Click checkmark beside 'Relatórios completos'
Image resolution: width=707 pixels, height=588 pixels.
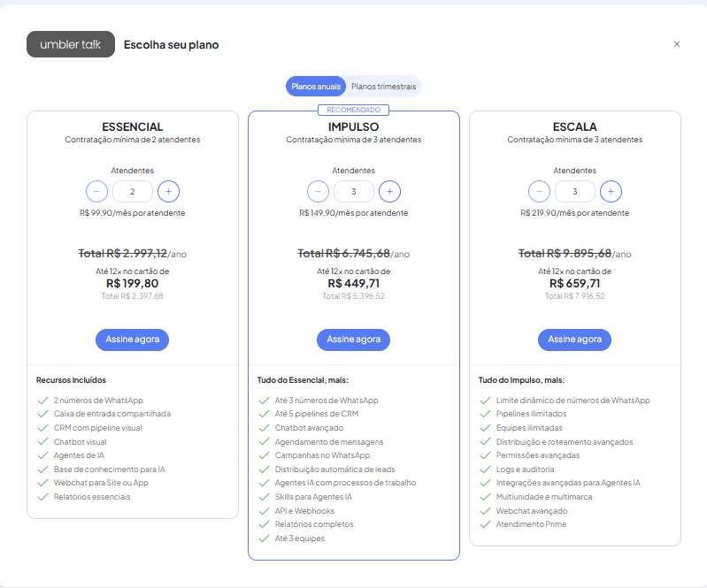coord(265,524)
